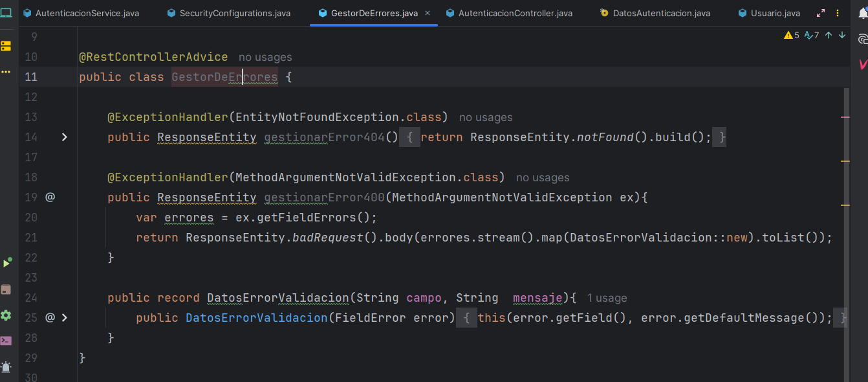Viewport: 868px width, 382px height.
Task: Click line number 21 in gutter
Action: tap(31, 238)
